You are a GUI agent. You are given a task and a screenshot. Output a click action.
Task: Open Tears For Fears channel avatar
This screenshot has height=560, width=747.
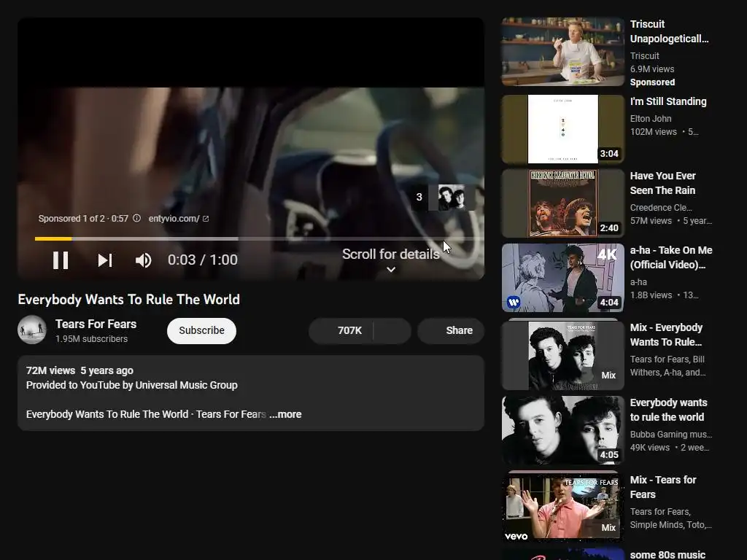(32, 330)
